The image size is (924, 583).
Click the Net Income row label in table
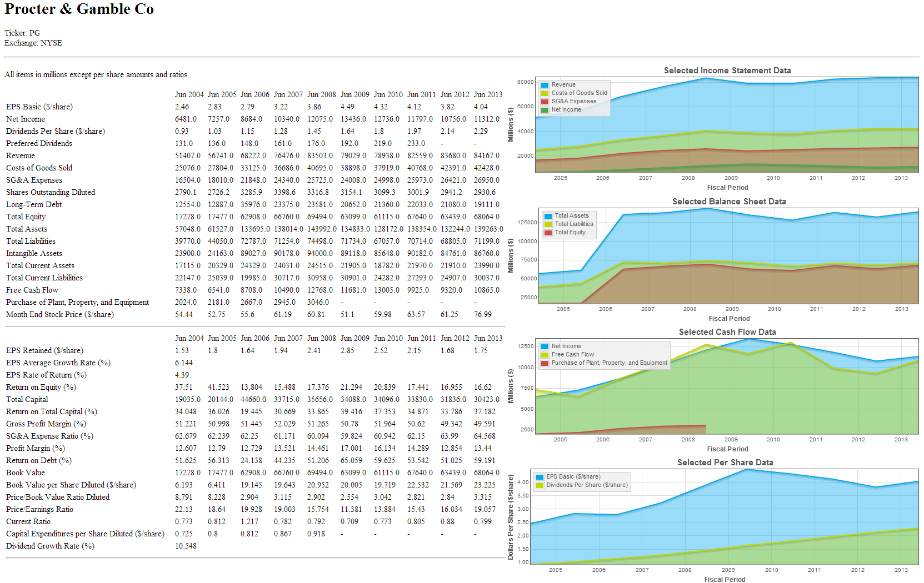tap(26, 119)
